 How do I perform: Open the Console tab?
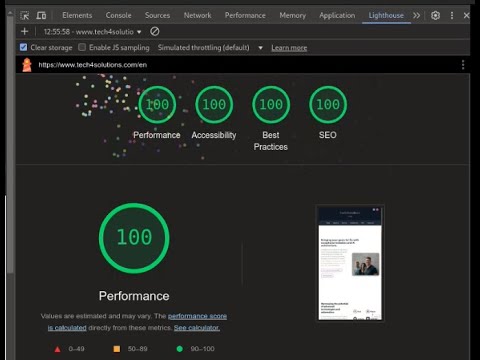(x=118, y=15)
